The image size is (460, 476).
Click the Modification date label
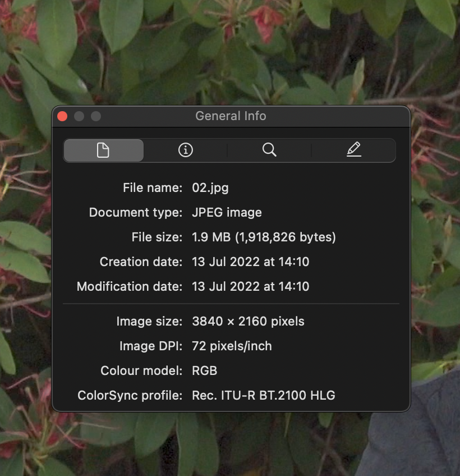[130, 286]
